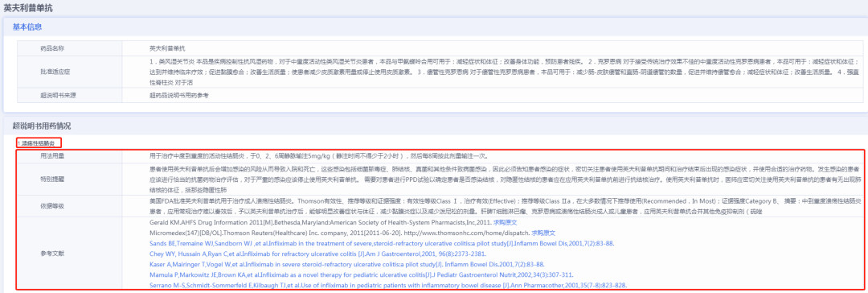Screen dimensions: 868x293
Task: Select the 批准适应症 row label
Action: pos(52,73)
